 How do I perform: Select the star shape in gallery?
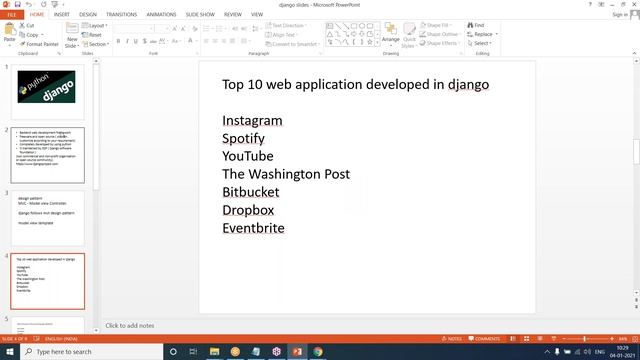tap(370, 42)
